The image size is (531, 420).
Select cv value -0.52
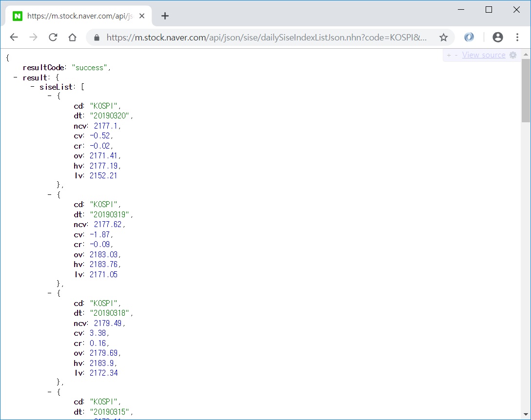(100, 136)
